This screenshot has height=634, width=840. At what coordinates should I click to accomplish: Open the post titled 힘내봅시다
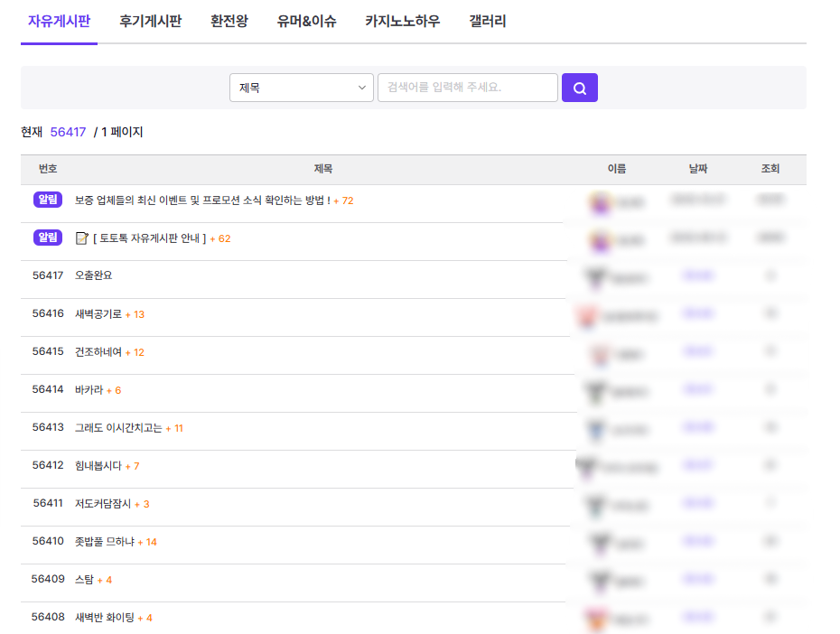(x=98, y=466)
